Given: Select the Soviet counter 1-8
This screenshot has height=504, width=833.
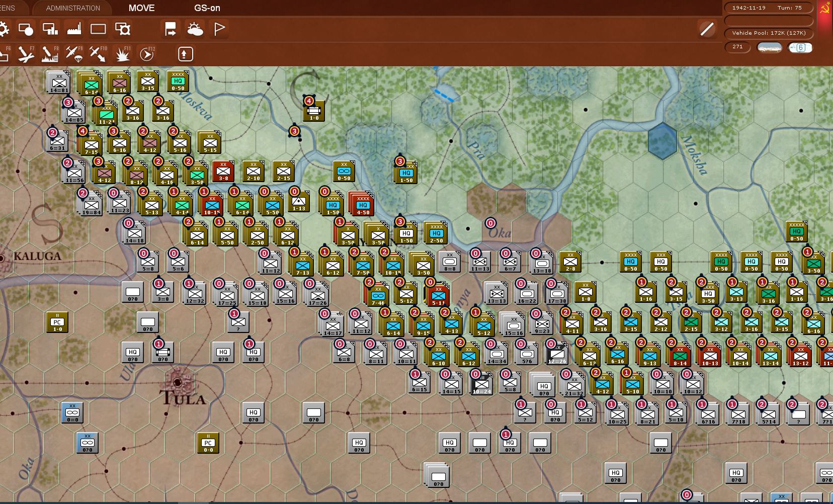Looking at the screenshot, I should click(x=586, y=292).
